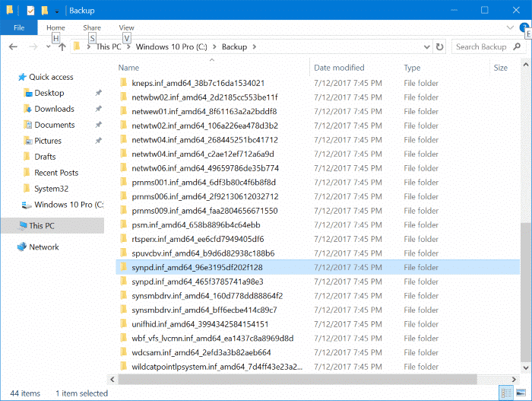Expand the chevron after Backup breadcrumb
This screenshot has height=401, width=532.
pos(255,46)
